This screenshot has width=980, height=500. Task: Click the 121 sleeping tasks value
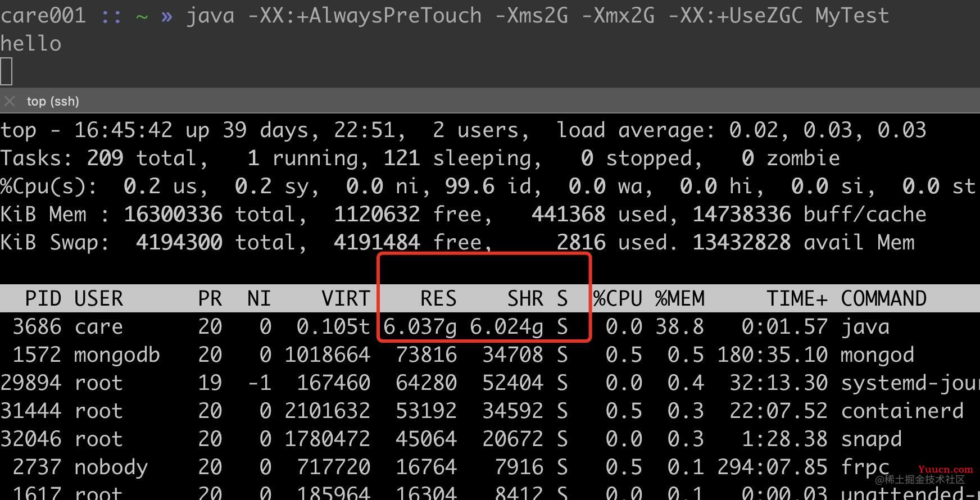[x=402, y=158]
